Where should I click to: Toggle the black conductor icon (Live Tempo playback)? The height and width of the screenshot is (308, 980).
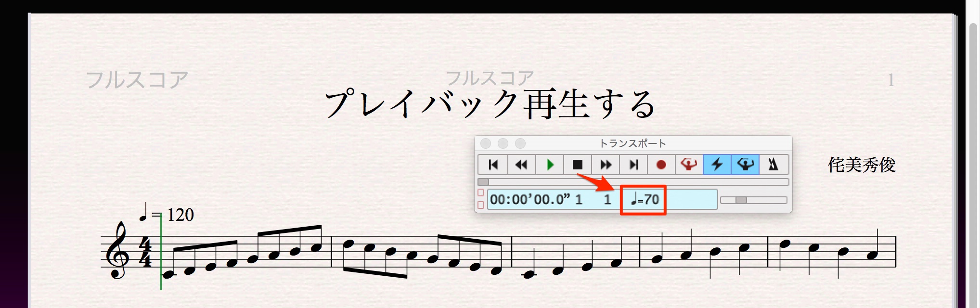point(745,165)
